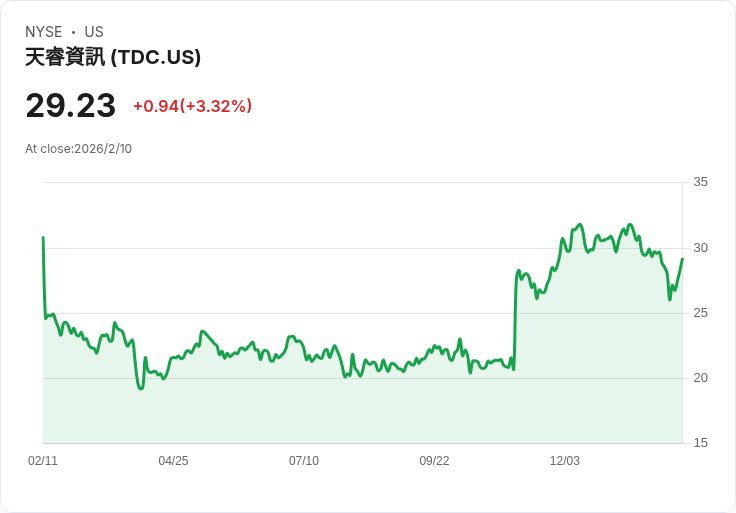Image resolution: width=736 pixels, height=513 pixels.
Task: Click the 25 price axis label
Action: 700,313
